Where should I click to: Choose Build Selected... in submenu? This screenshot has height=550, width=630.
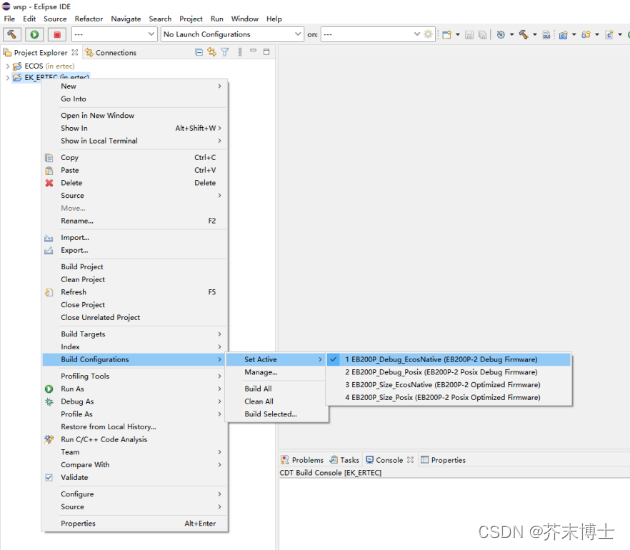coord(276,414)
